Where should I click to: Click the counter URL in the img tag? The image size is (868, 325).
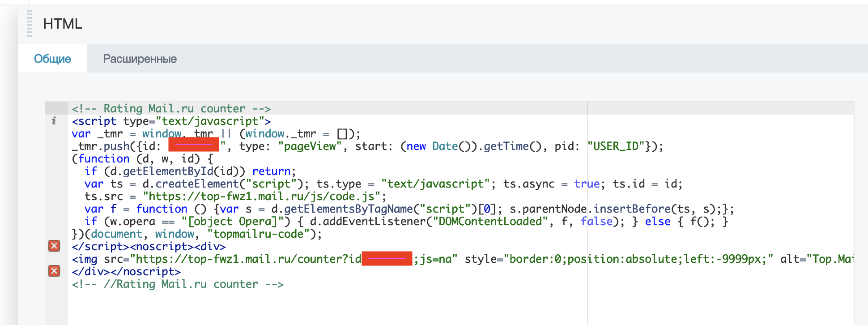point(248,259)
